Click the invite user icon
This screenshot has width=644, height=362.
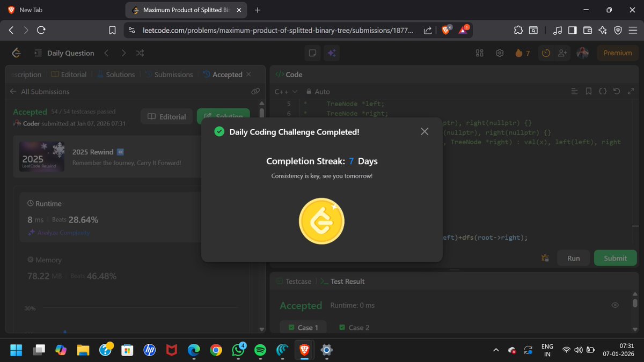[562, 53]
